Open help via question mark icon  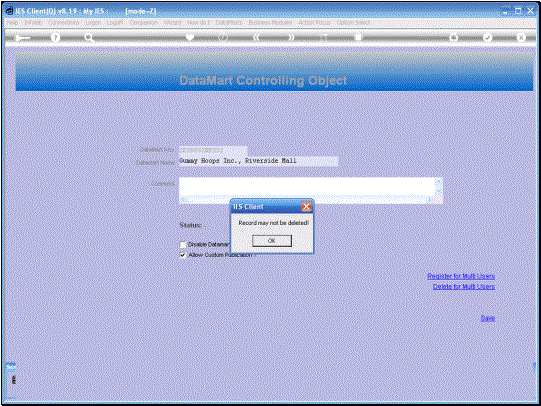point(55,38)
